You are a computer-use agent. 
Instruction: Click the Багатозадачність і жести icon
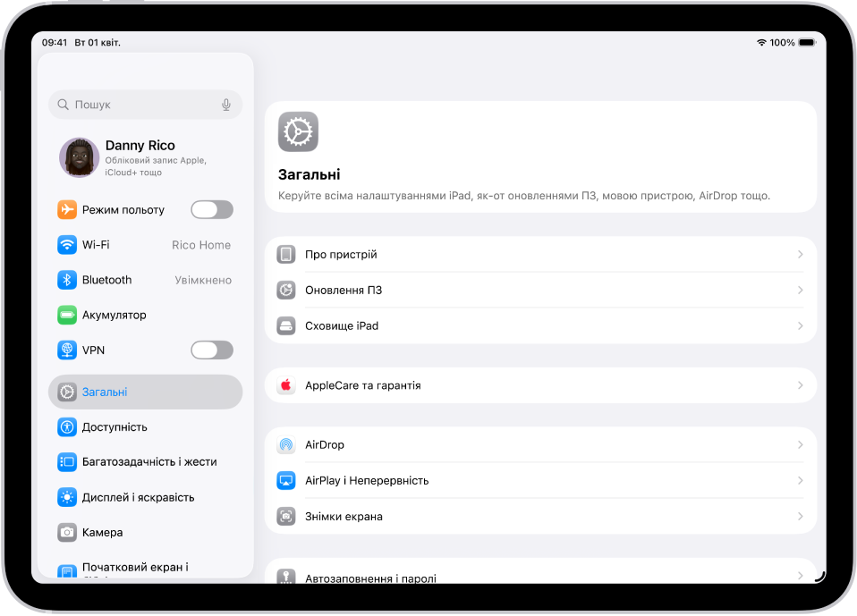67,462
